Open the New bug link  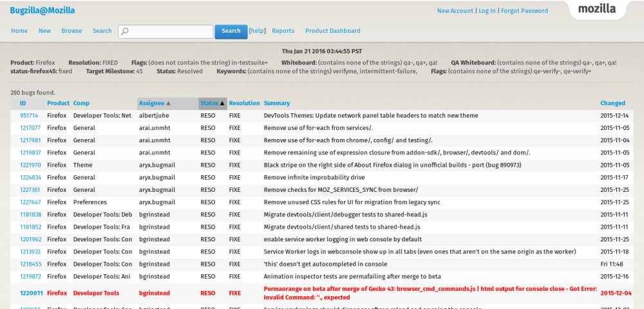[x=44, y=31]
